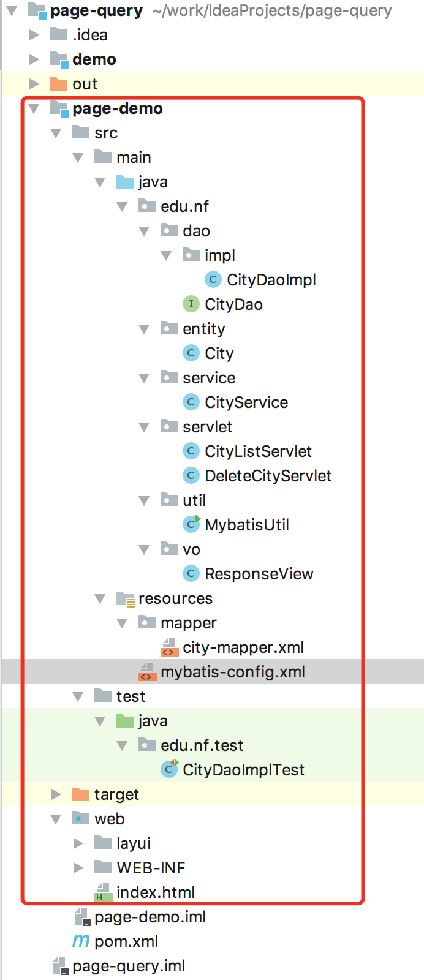Viewport: 424px width, 980px height.
Task: Select the util package
Action: tap(194, 500)
